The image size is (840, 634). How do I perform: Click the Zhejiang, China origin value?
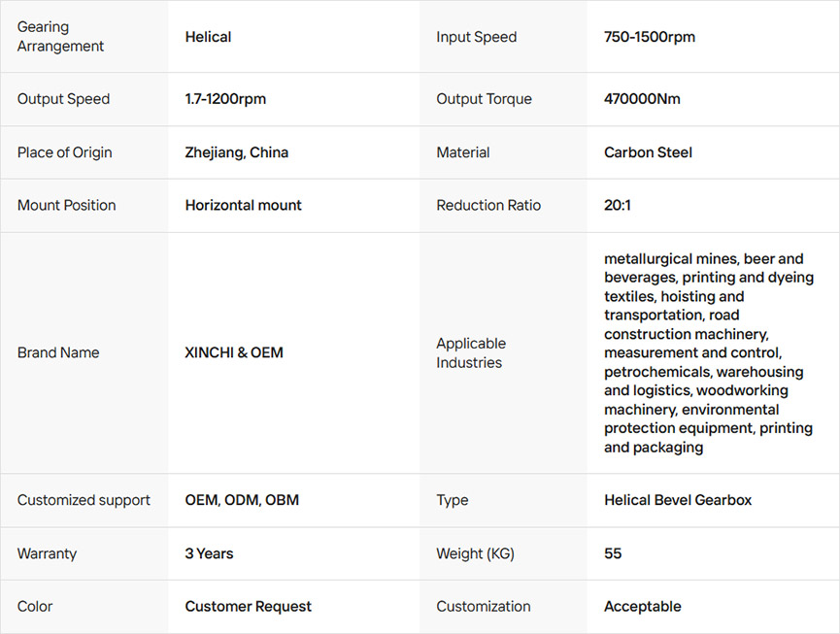pyautogui.click(x=236, y=152)
